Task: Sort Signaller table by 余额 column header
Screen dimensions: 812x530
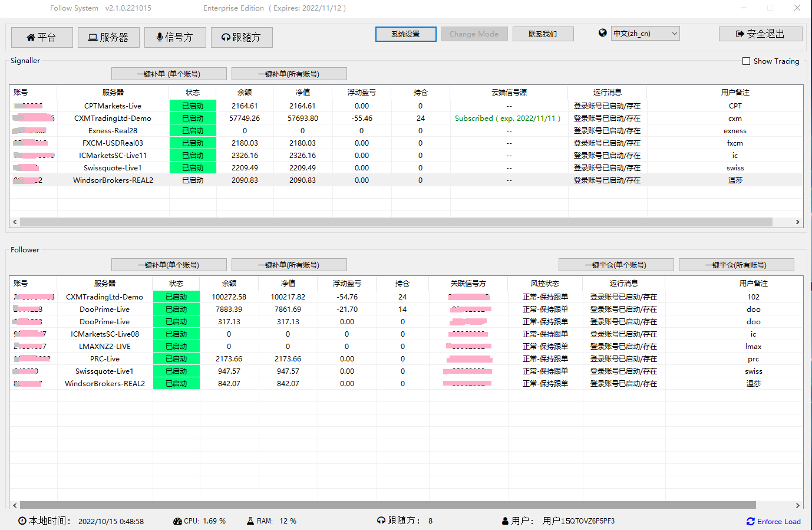Action: click(245, 93)
